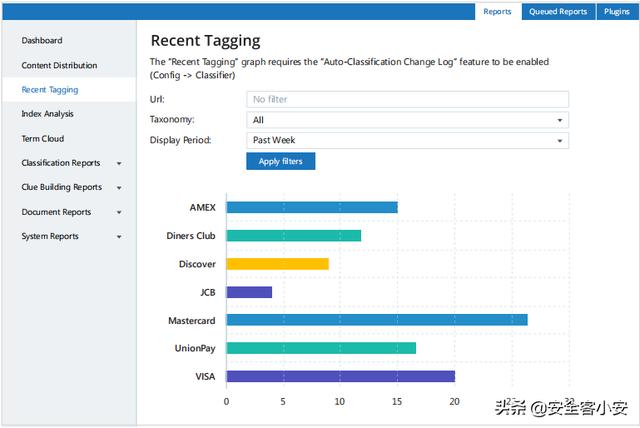Viewport: 640px width, 428px height.
Task: Click the AMEX chart label
Action: click(x=202, y=207)
